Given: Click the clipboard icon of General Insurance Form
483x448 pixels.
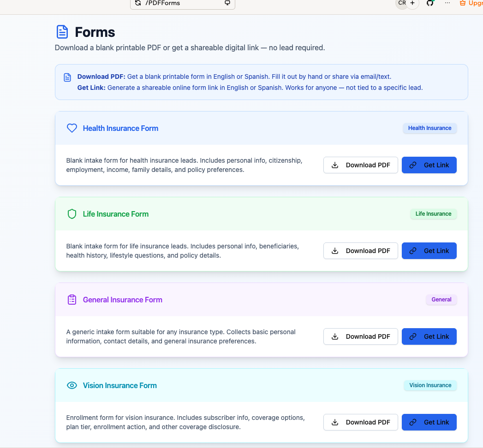Looking at the screenshot, I should pyautogui.click(x=72, y=300).
